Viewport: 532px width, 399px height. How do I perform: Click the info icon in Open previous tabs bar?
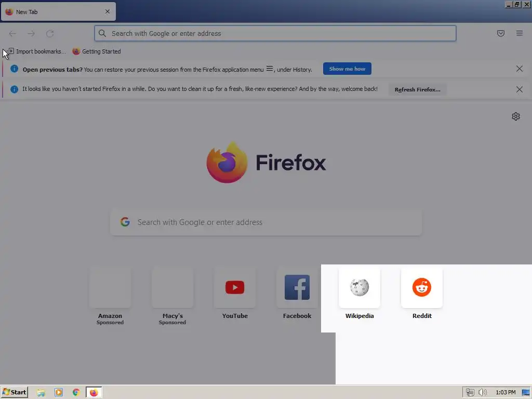coord(14,69)
